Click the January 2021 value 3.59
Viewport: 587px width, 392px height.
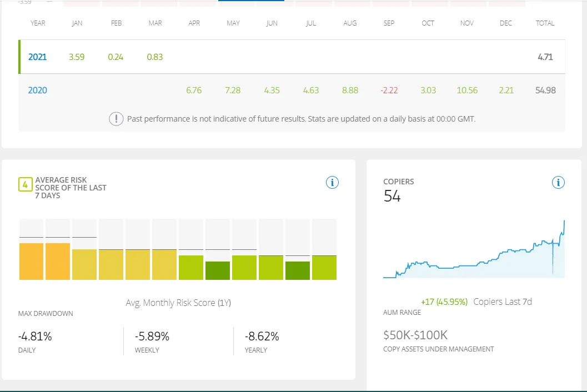(77, 57)
